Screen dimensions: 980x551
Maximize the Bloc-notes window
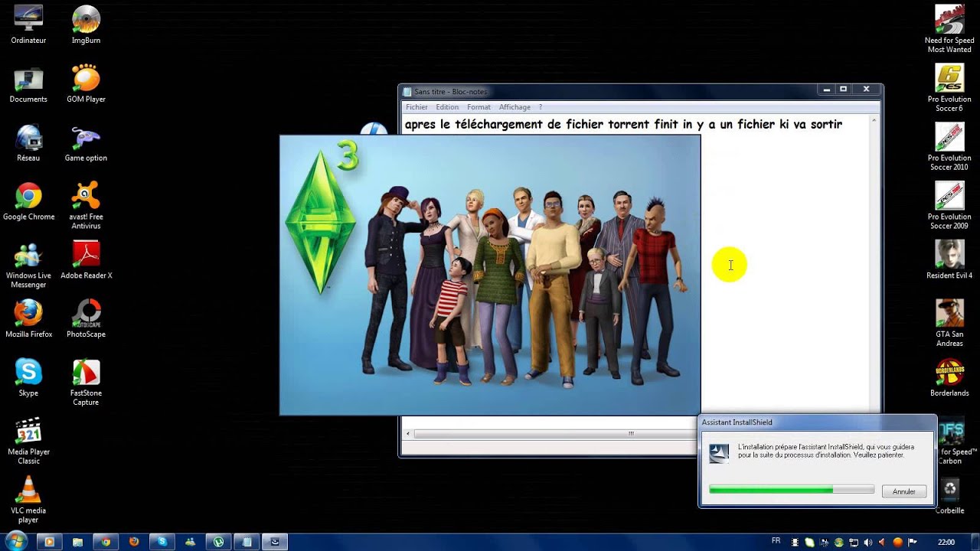click(x=844, y=90)
